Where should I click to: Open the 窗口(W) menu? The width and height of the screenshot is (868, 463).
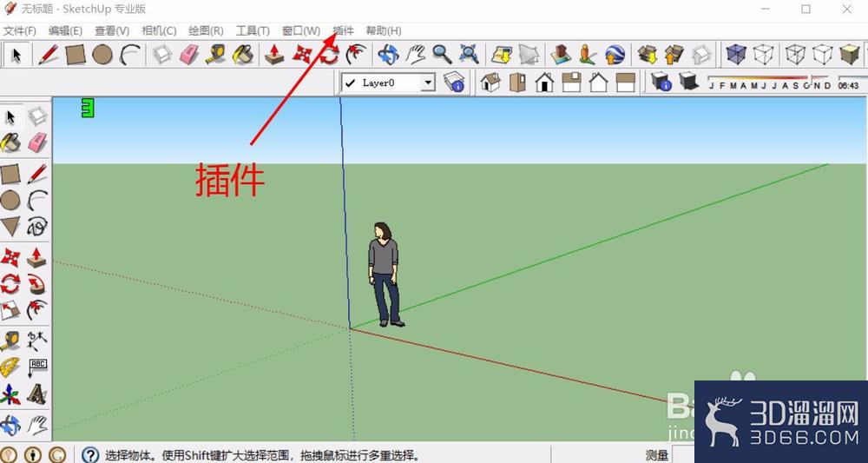pos(301,31)
